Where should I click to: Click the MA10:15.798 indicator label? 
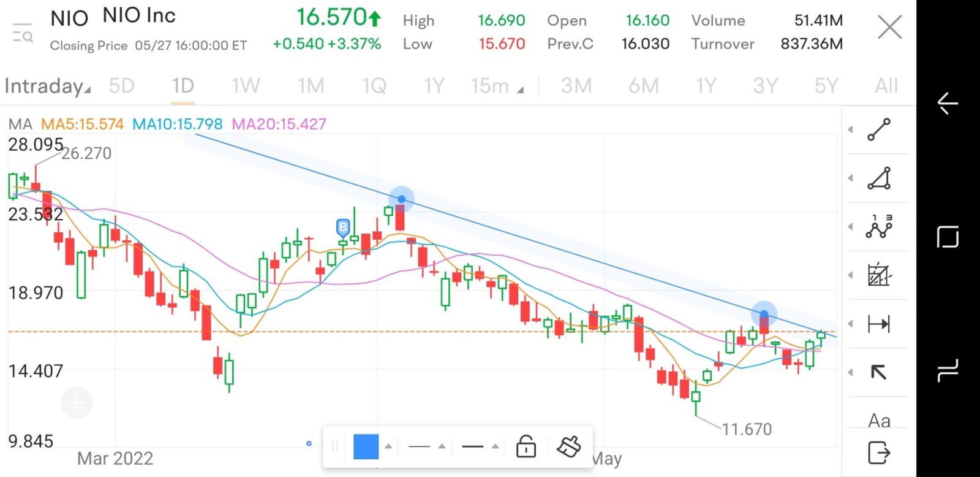click(178, 124)
